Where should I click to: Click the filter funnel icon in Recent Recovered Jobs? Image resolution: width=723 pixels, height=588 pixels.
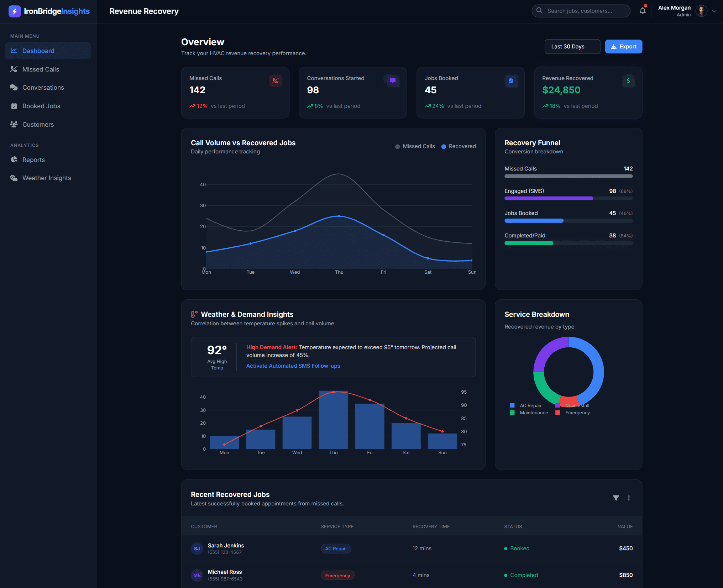pos(616,498)
